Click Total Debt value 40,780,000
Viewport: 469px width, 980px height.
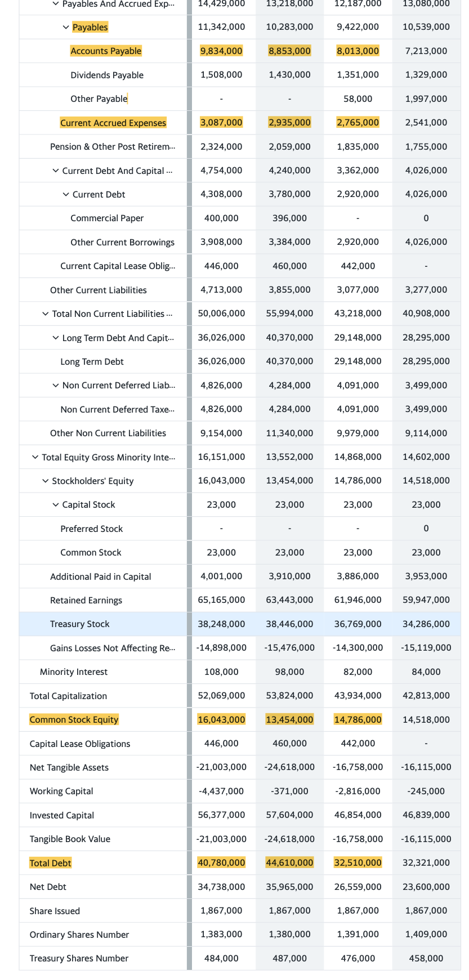pos(221,862)
